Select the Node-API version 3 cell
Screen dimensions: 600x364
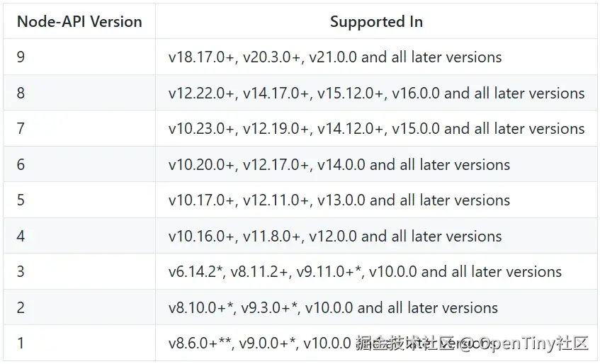pyautogui.click(x=79, y=271)
